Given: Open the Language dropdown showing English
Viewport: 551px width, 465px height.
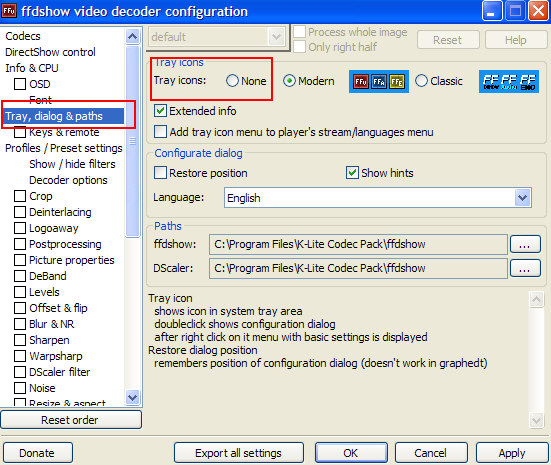Looking at the screenshot, I should click(x=378, y=198).
